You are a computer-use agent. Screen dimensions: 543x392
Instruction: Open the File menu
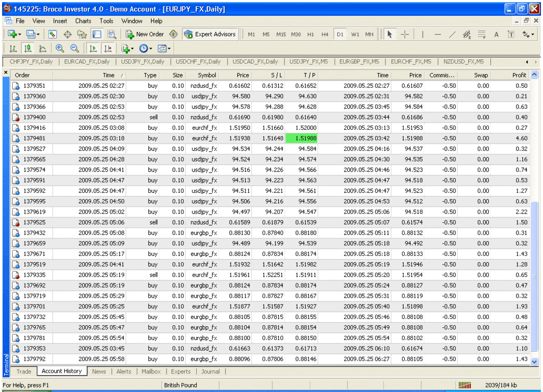pos(20,21)
